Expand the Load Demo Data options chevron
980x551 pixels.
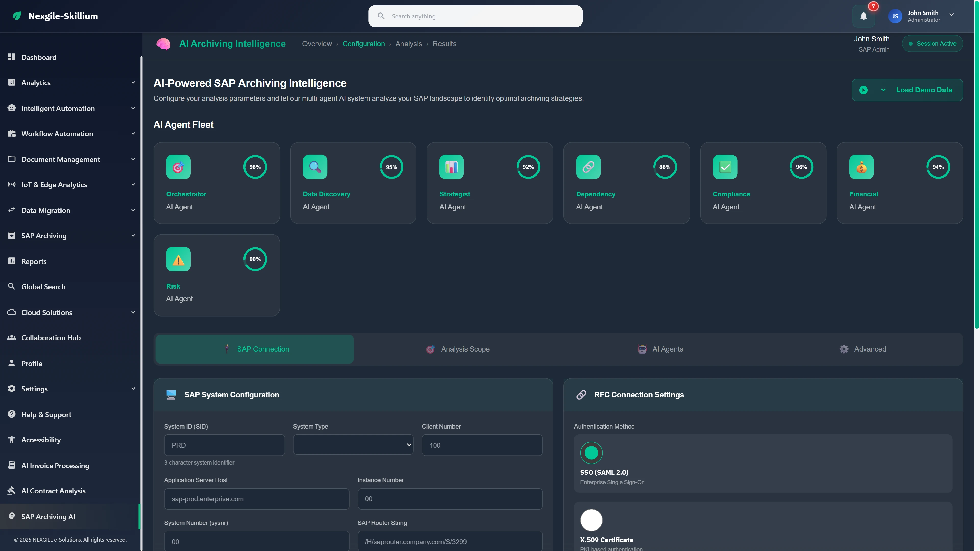tap(883, 90)
